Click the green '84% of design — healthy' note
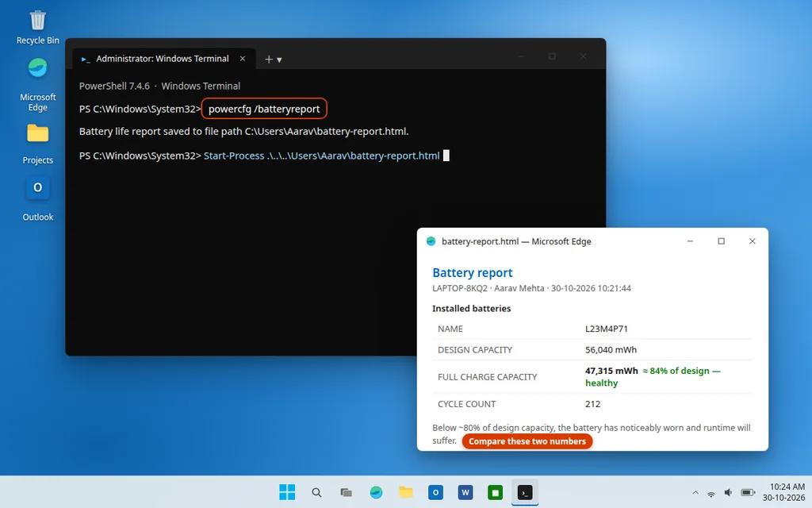Screen dimensions: 812x508 [x=653, y=377]
